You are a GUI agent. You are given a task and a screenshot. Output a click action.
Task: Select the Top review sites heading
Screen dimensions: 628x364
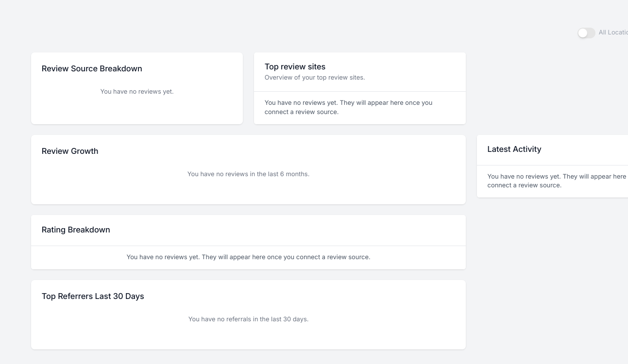pos(295,66)
